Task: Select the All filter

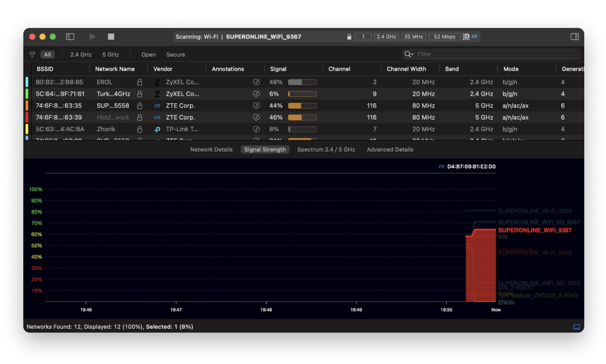Action: click(x=47, y=55)
